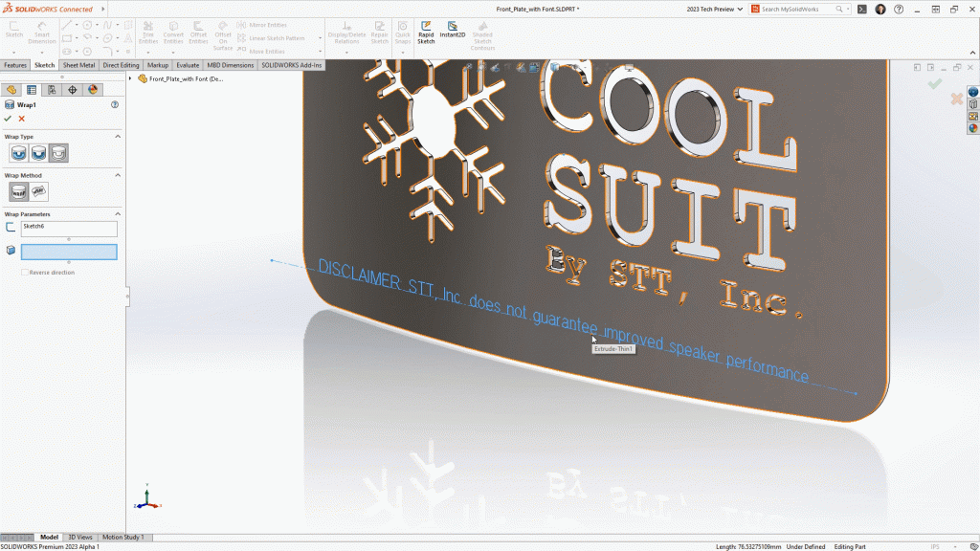This screenshot has width=980, height=551.
Task: Click the Mirror Entities tool
Action: (x=262, y=25)
